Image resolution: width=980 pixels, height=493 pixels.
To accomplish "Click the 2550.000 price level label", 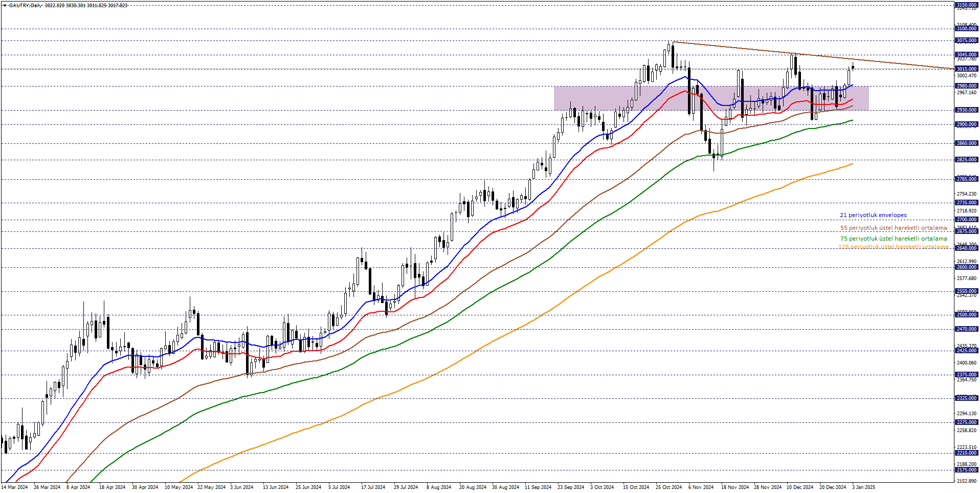I will tap(967, 291).
